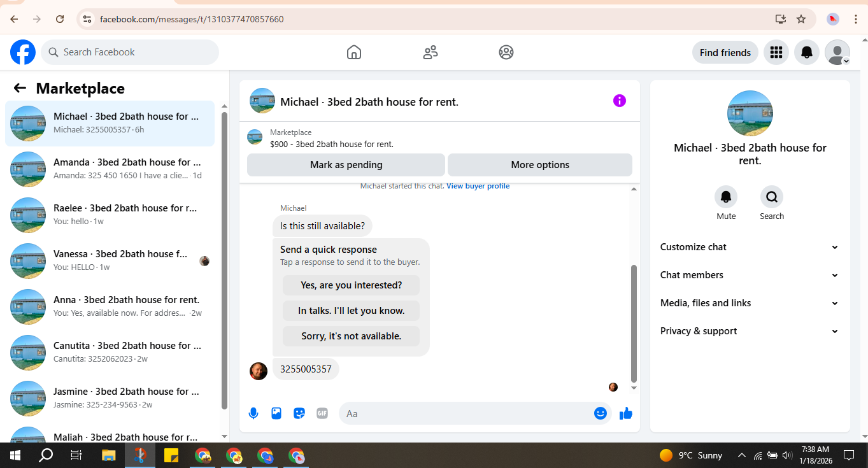The image size is (868, 468).
Task: Open the emoji picker in message box
Action: [x=601, y=413]
